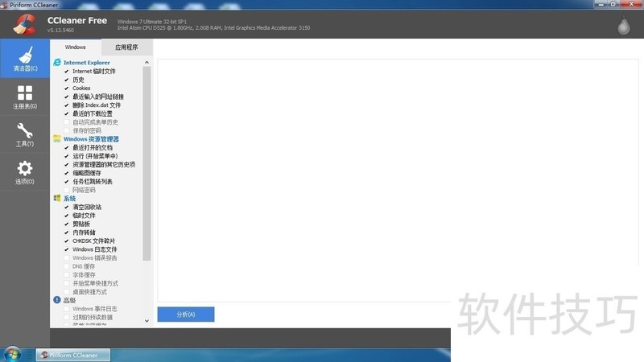
Task: Enable Windows 事件日志 checkbox
Action: 67,309
